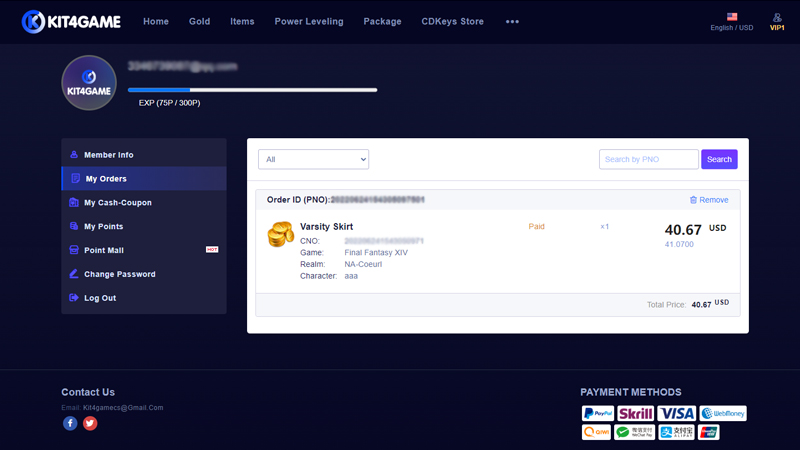Select My Orders in the sidebar
Image resolution: width=800 pixels, height=450 pixels.
144,179
